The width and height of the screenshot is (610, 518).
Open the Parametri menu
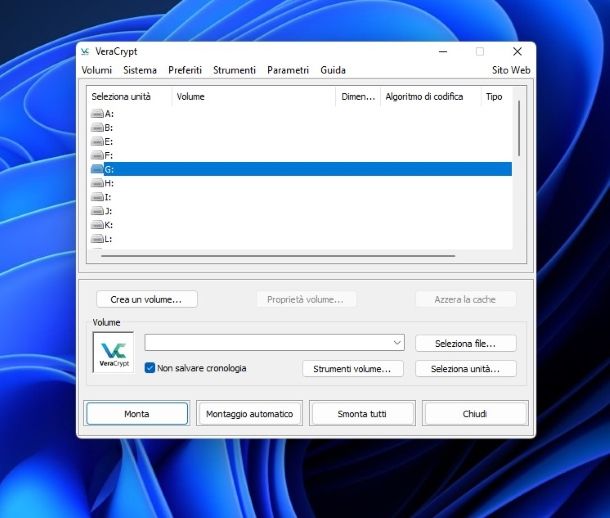[288, 70]
